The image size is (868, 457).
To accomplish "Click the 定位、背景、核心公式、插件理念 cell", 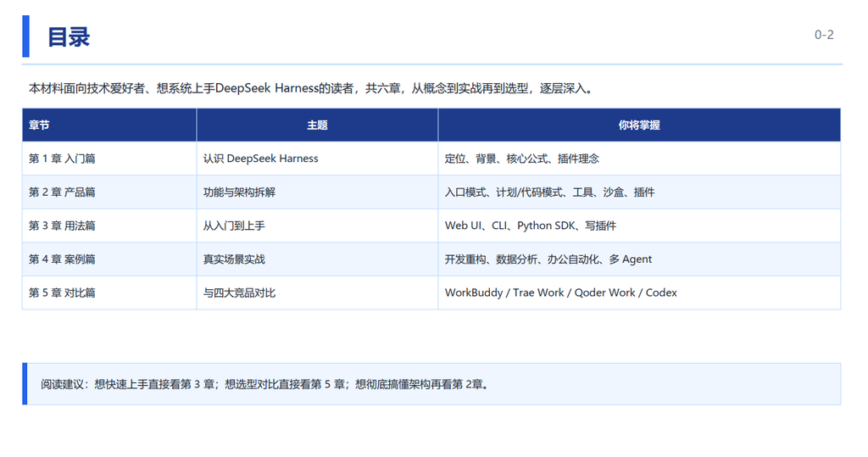I will point(639,159).
